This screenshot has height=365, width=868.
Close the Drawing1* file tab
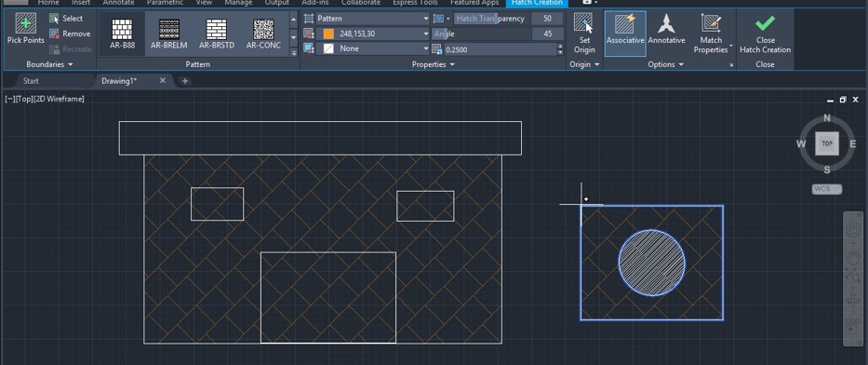tap(163, 81)
